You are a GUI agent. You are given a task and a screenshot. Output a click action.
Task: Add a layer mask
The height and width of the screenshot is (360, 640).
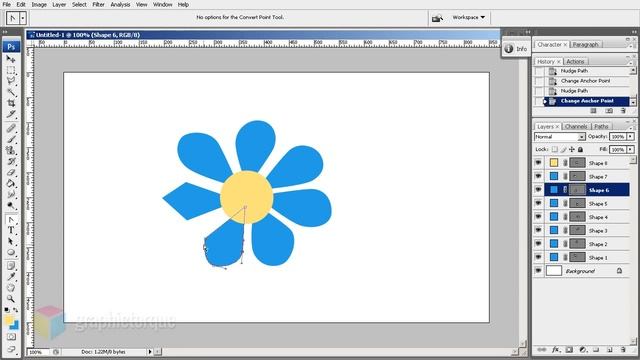(569, 350)
